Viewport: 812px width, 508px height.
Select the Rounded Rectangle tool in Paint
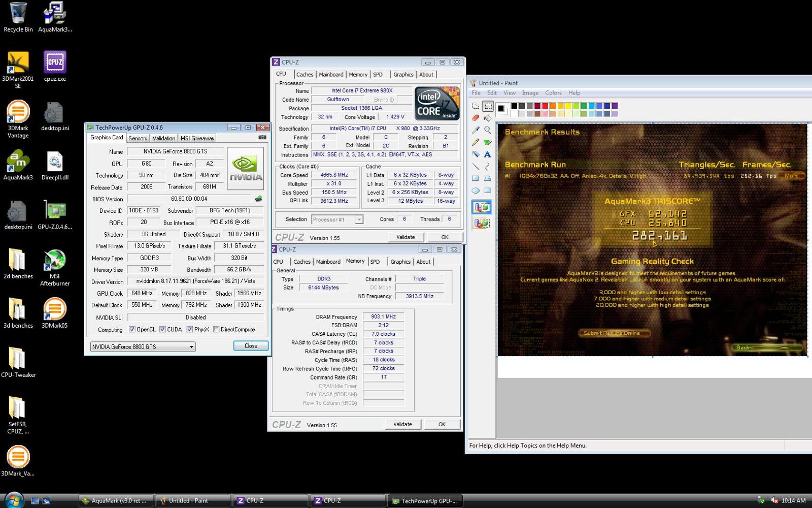click(488, 191)
